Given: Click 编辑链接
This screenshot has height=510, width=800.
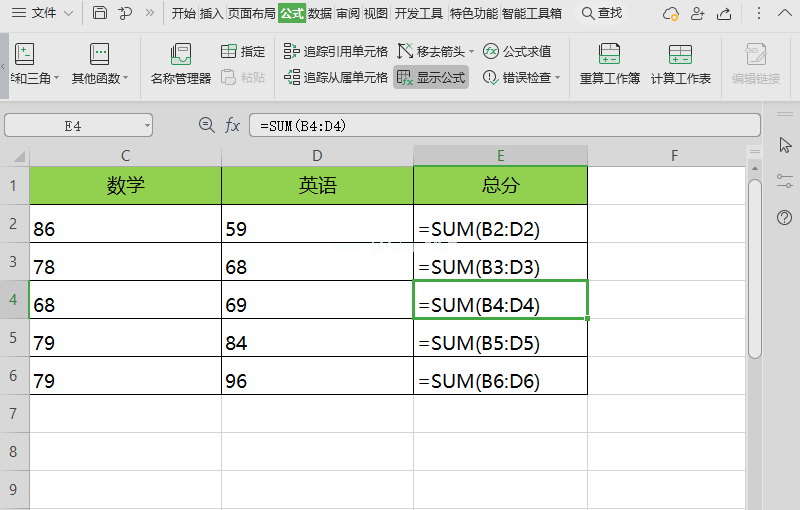Looking at the screenshot, I should [756, 64].
